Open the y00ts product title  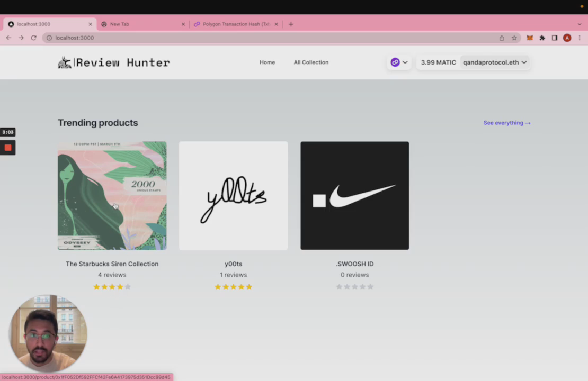tap(233, 264)
